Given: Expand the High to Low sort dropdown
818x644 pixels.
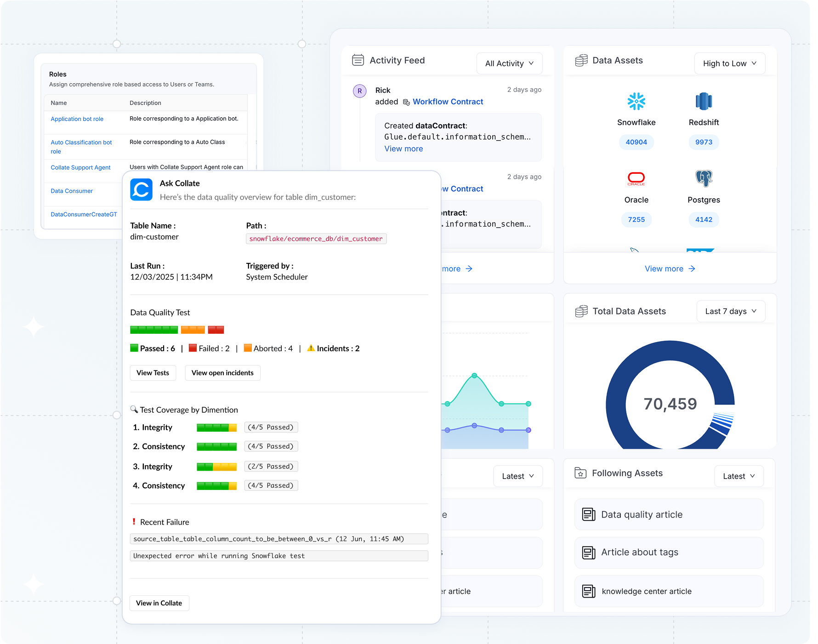Looking at the screenshot, I should tap(729, 63).
